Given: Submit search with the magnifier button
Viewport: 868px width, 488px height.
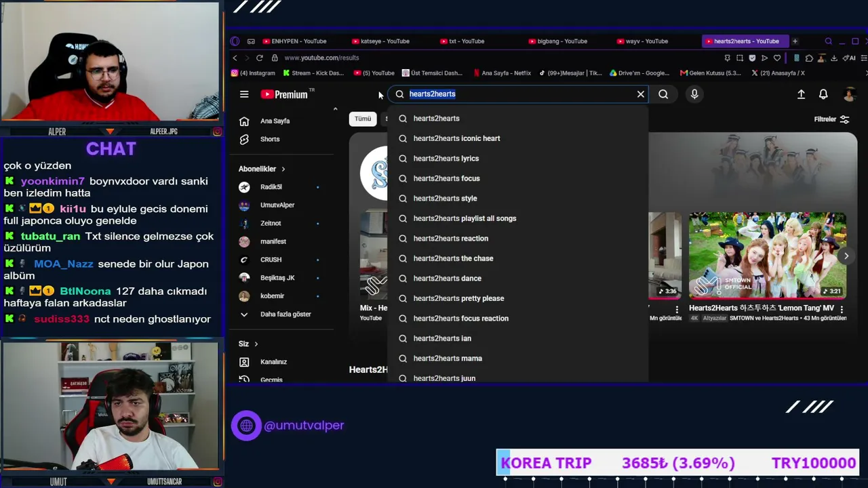Looking at the screenshot, I should tap(663, 94).
